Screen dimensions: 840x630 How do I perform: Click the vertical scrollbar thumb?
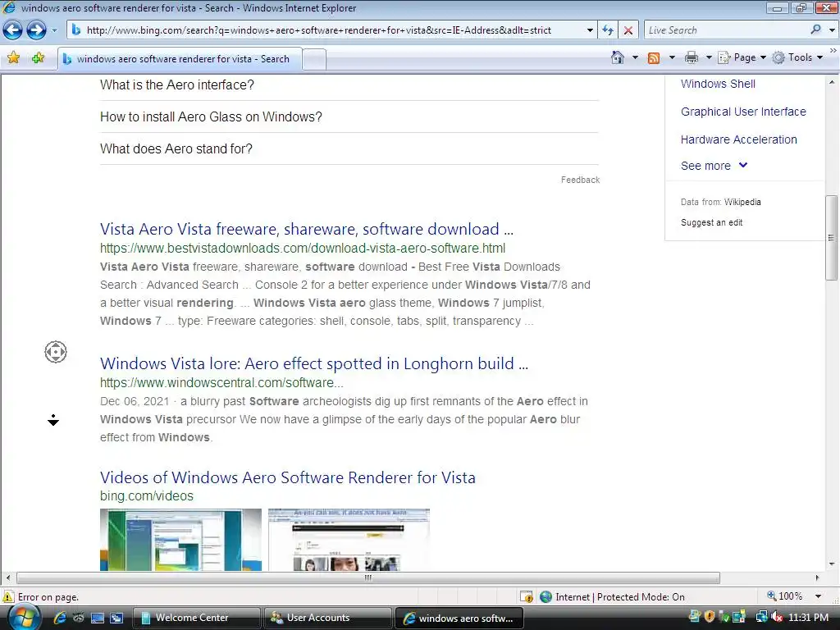832,237
